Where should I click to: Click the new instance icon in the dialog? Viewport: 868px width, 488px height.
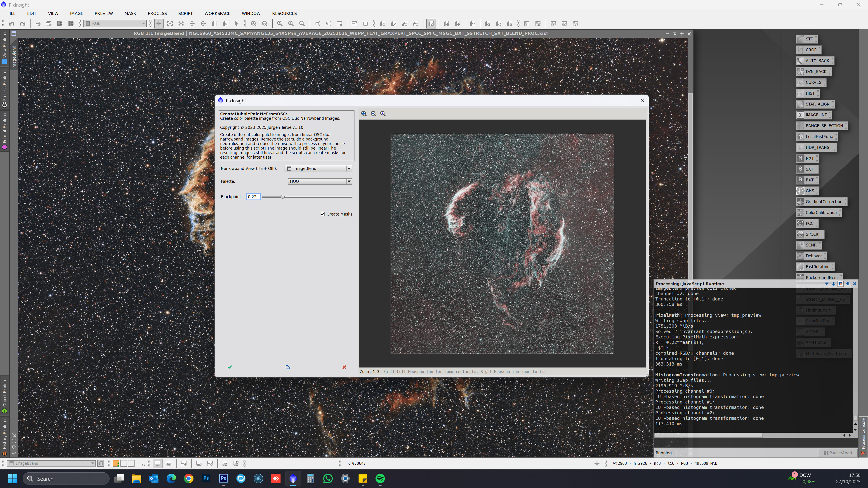point(288,367)
